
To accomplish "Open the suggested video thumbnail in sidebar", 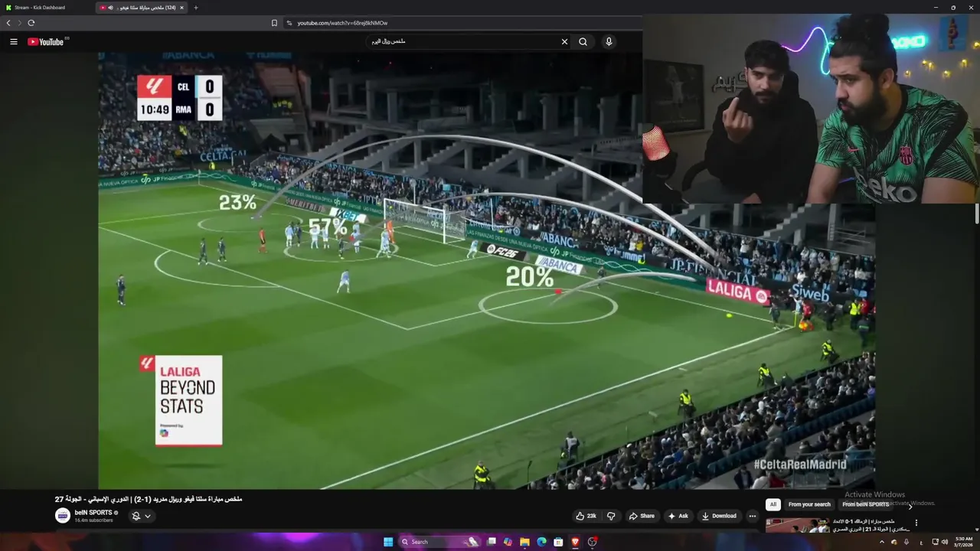I will (798, 525).
